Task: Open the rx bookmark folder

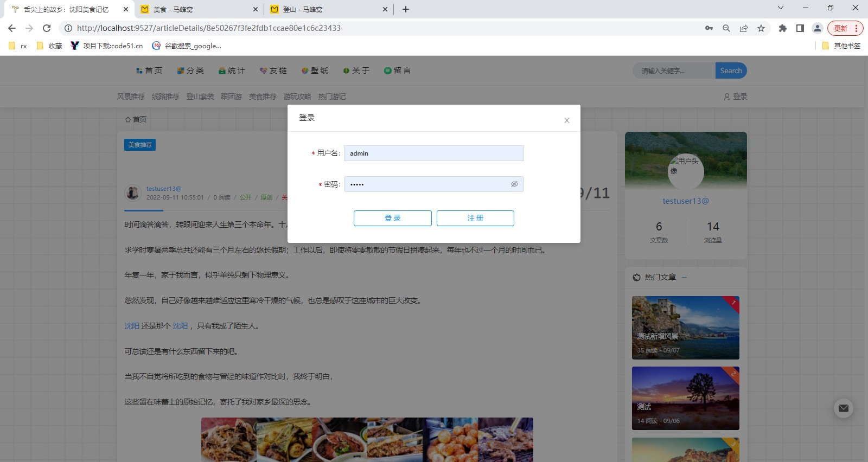Action: point(18,46)
